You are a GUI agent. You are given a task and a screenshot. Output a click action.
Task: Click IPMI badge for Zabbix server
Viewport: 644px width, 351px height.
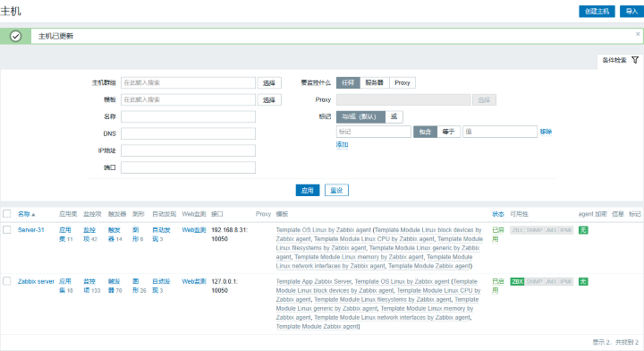click(x=565, y=281)
